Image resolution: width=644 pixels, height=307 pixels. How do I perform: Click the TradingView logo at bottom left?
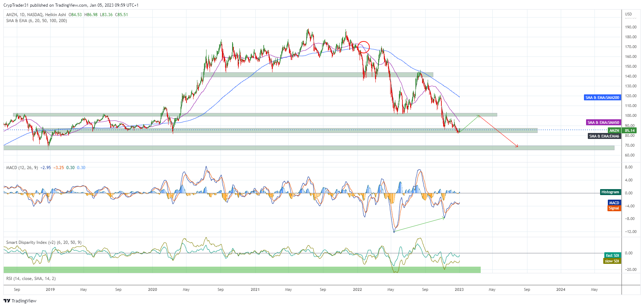[x=20, y=301]
